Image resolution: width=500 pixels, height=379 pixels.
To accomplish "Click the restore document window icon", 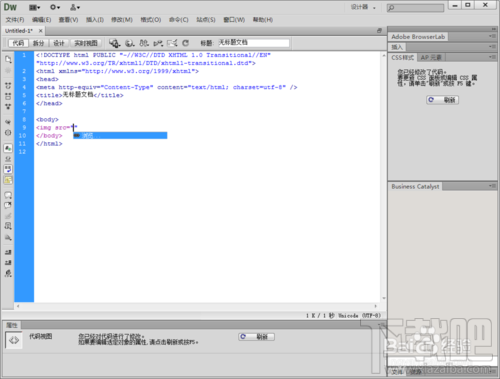I will pyautogui.click(x=379, y=31).
